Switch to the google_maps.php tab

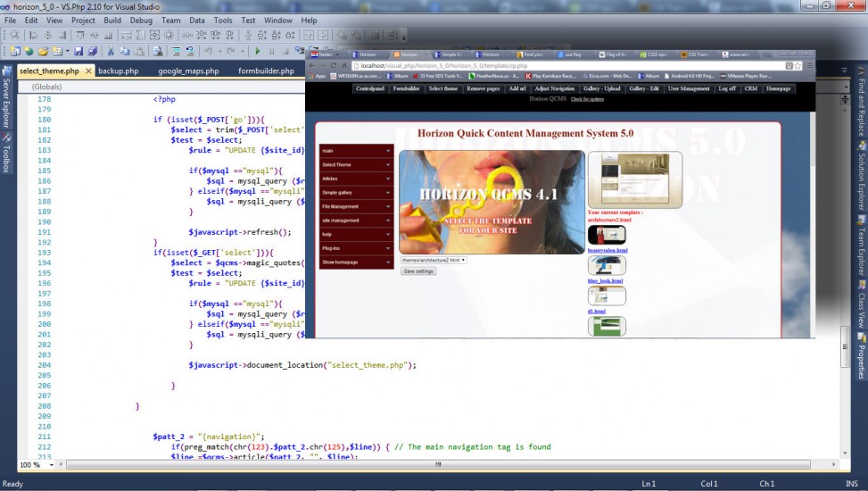click(x=188, y=71)
